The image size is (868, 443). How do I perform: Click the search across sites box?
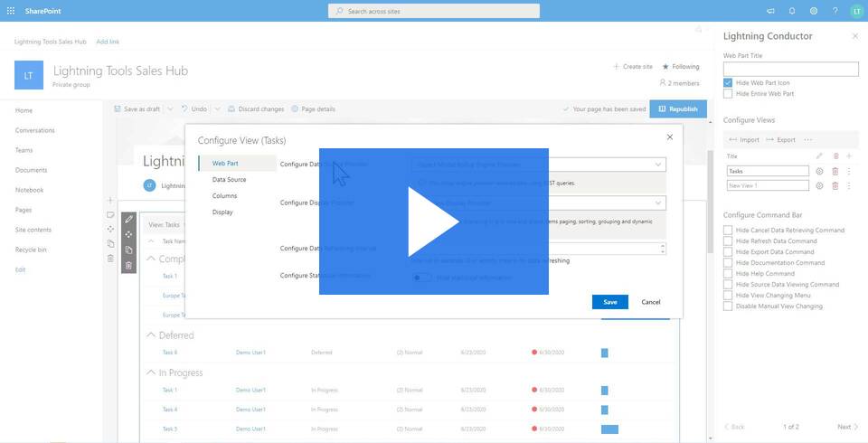pyautogui.click(x=434, y=11)
